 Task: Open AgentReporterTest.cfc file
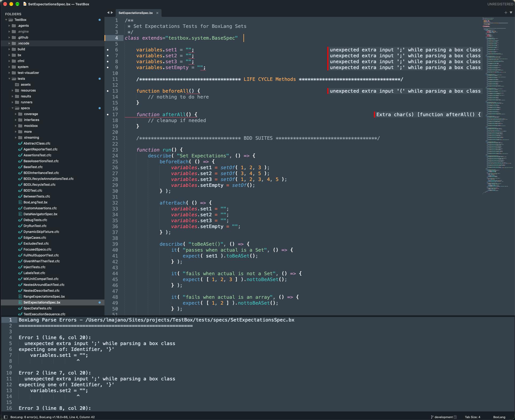point(40,149)
